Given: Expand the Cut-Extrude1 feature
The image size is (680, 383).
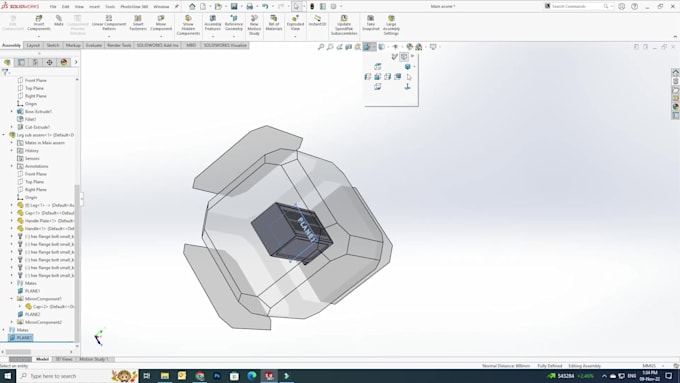Looking at the screenshot, I should (12, 127).
